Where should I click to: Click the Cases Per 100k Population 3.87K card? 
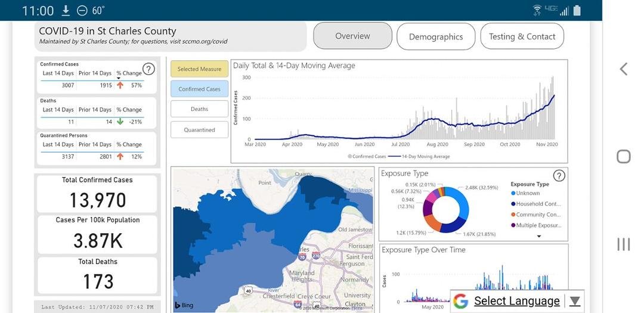pyautogui.click(x=97, y=234)
